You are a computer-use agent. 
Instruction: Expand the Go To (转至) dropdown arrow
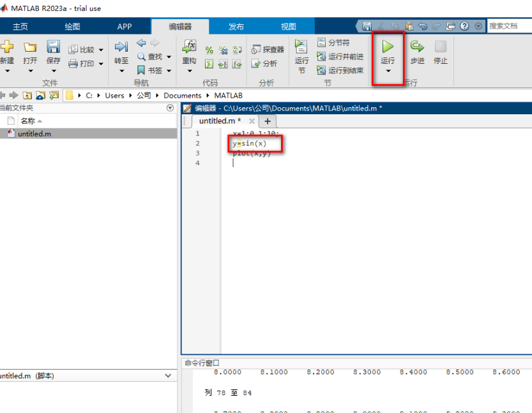[x=121, y=71]
